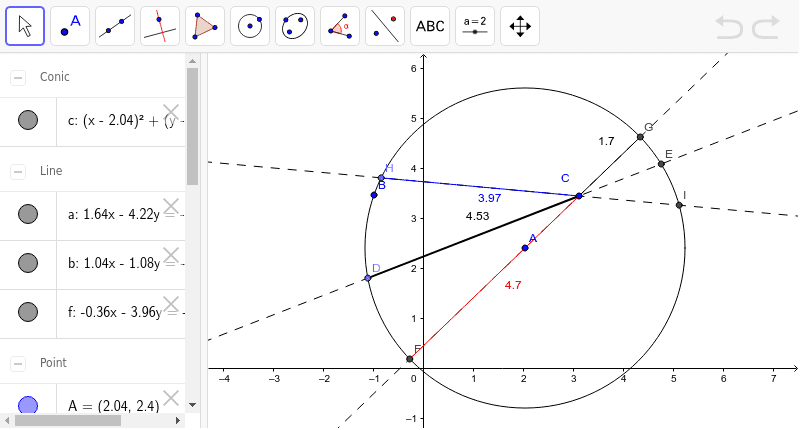The height and width of the screenshot is (430, 800).
Task: Delete point A with its X
Action: (171, 398)
